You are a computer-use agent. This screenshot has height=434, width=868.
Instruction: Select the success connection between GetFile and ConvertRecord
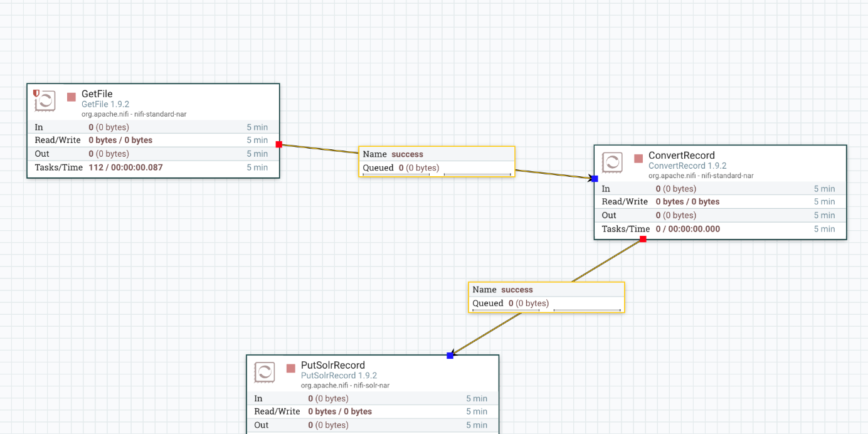(436, 161)
